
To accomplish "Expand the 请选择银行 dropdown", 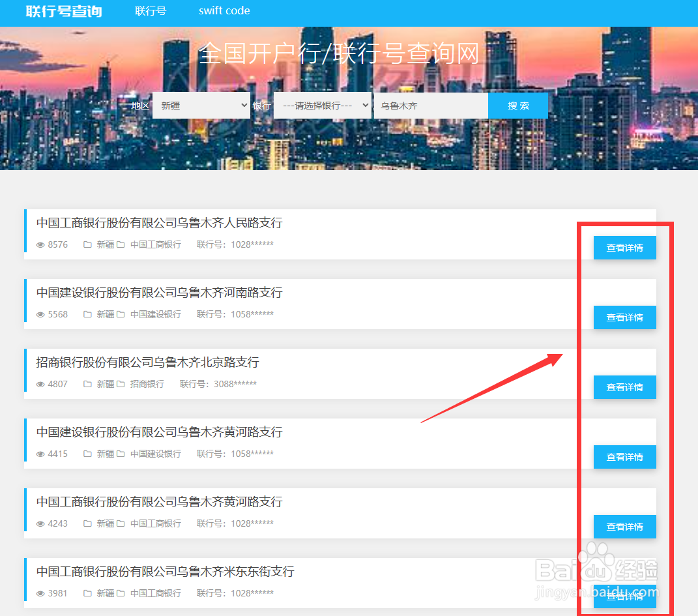I will 323,106.
